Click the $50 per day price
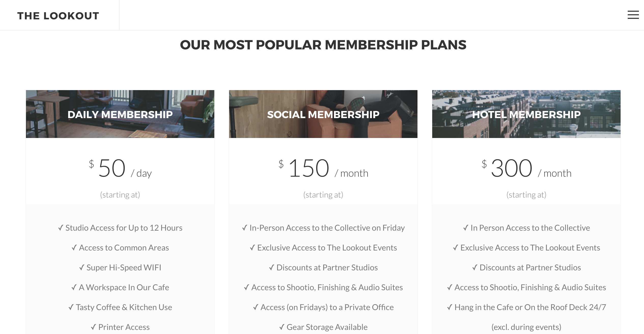The image size is (644, 334). 120,169
